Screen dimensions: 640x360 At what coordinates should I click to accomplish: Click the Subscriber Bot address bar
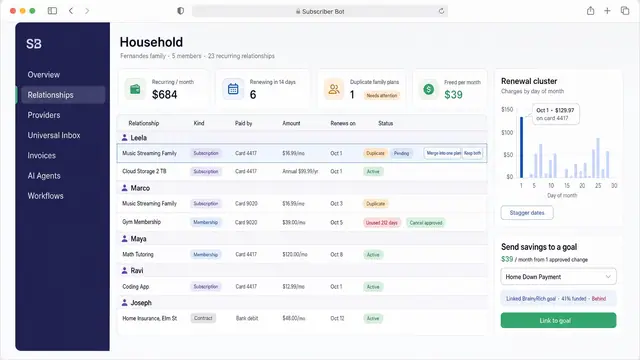tap(320, 11)
